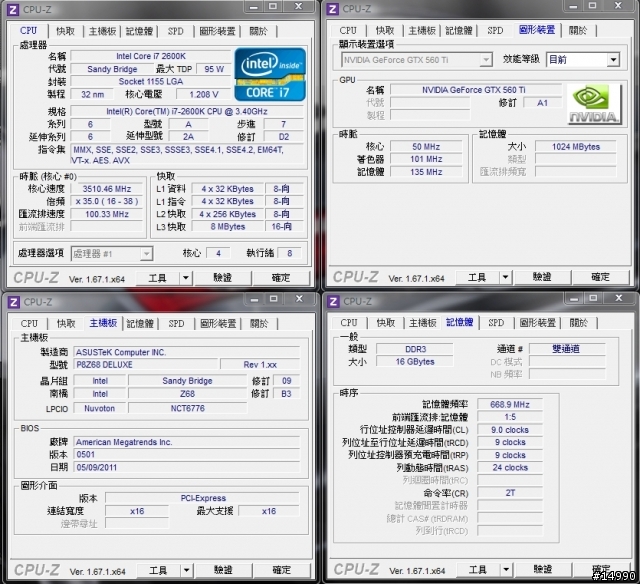Click the x 35.0 ( 16 - 38 ) multiplier value

[107, 201]
